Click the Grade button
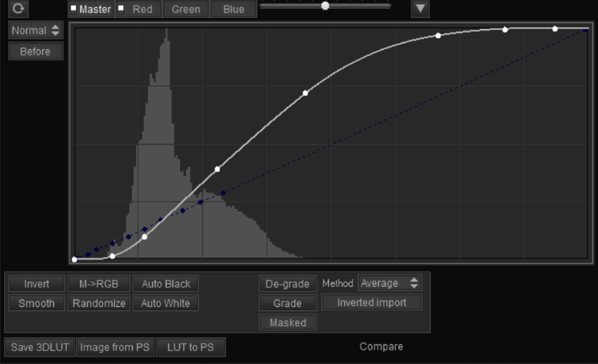598x364 pixels. coord(288,303)
